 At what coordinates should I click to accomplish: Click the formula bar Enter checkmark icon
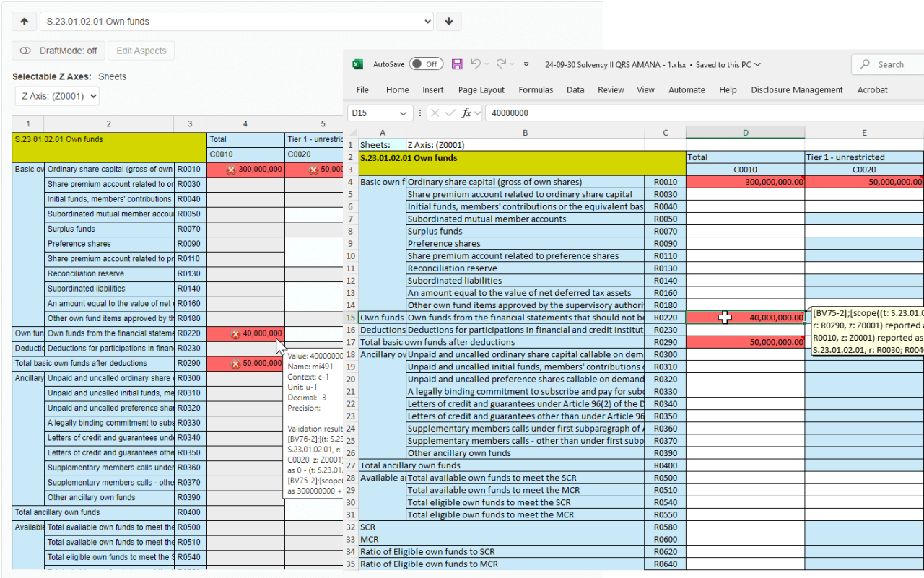[x=450, y=113]
